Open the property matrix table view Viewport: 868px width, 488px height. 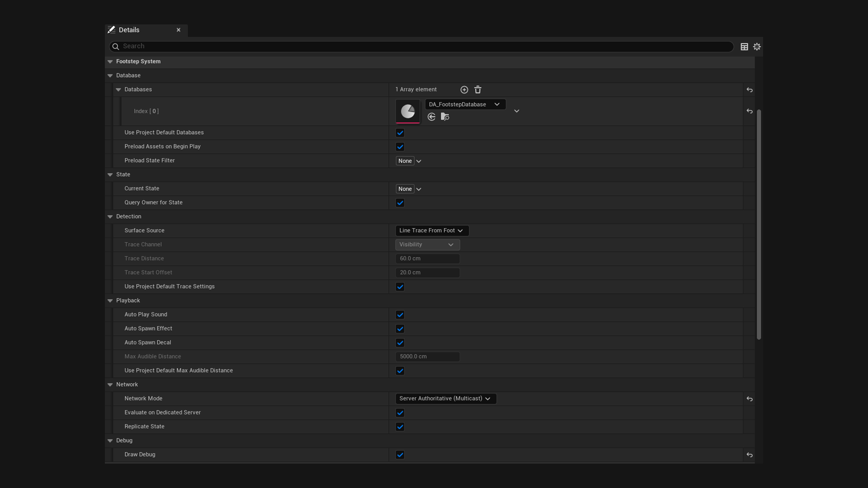pyautogui.click(x=744, y=47)
